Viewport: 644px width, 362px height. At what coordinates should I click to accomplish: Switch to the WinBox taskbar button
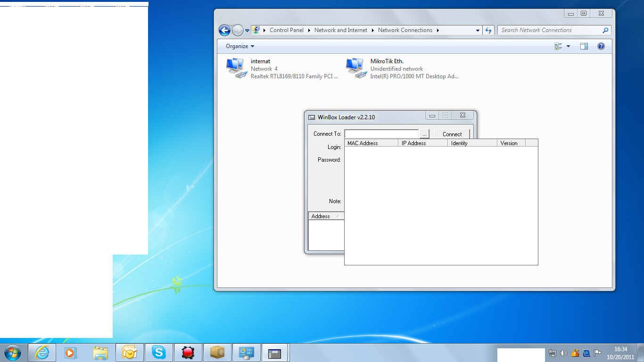pyautogui.click(x=275, y=353)
